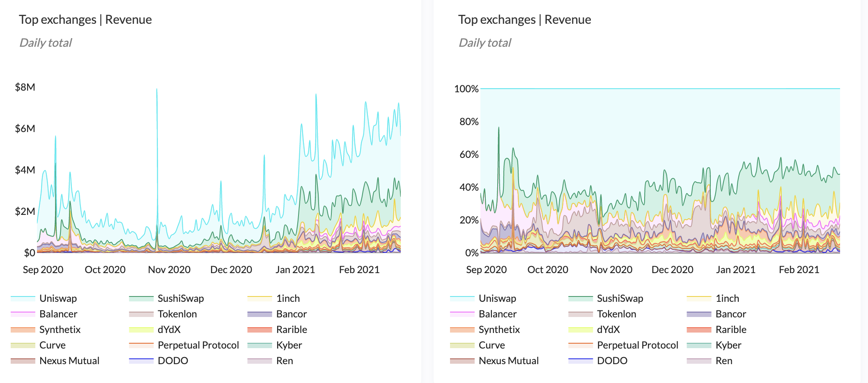Click Synthetix legend in right percentage chart
Image resolution: width=868 pixels, height=383 pixels.
pyautogui.click(x=485, y=330)
